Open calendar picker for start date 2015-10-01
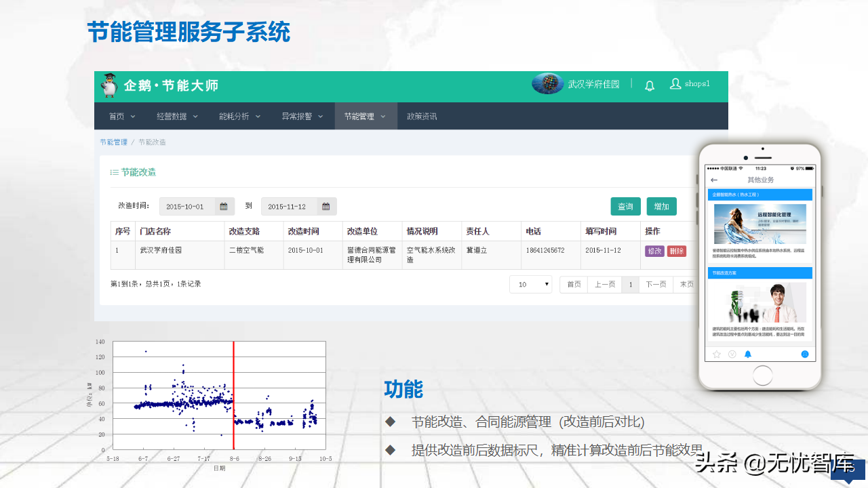Screen dimensions: 868x488 [224, 207]
